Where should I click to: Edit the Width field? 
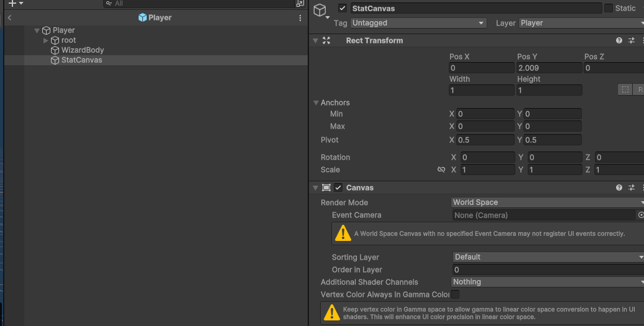481,90
